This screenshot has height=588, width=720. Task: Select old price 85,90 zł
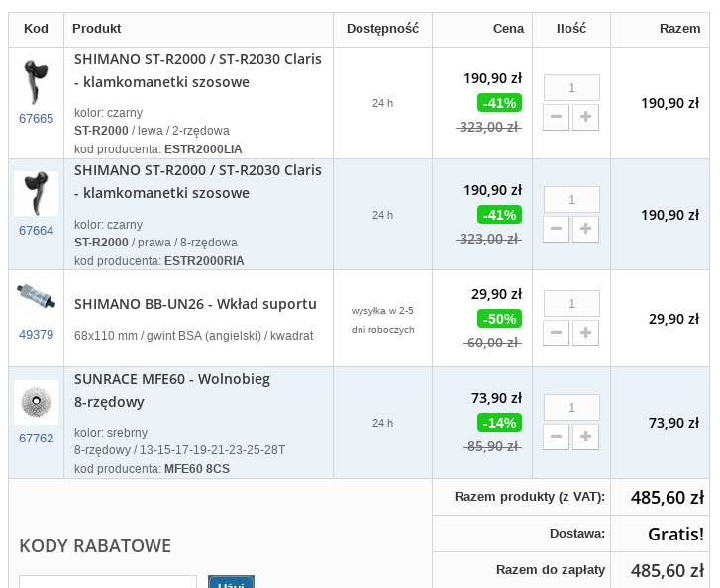point(492,446)
